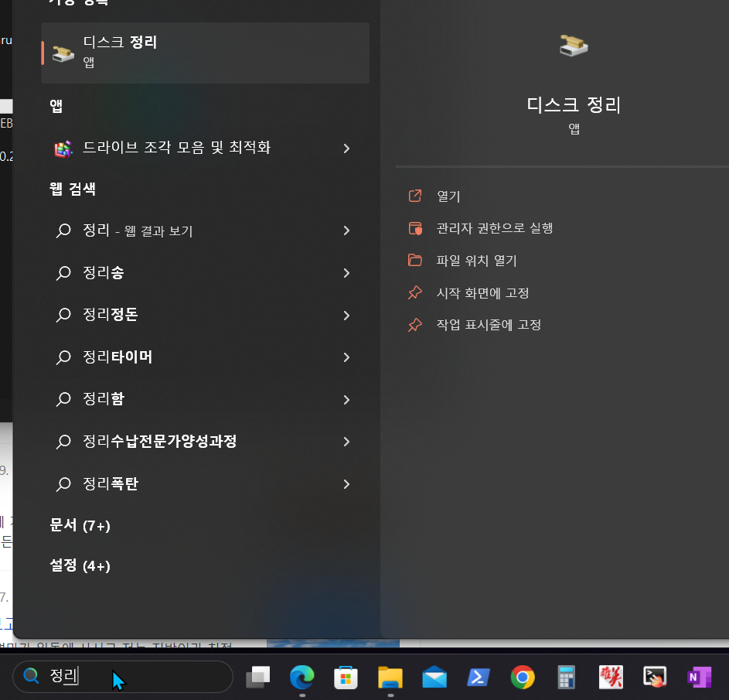Click the taskbar search box with 정리

(123, 676)
